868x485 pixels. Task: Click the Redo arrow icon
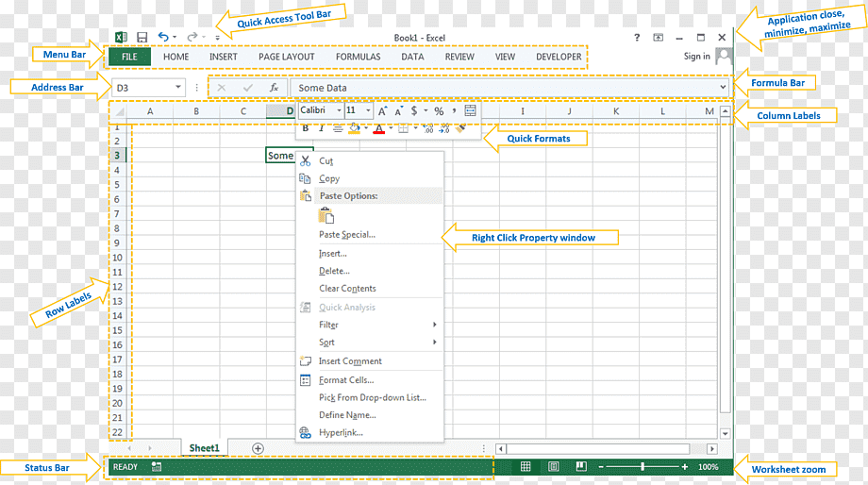point(192,37)
